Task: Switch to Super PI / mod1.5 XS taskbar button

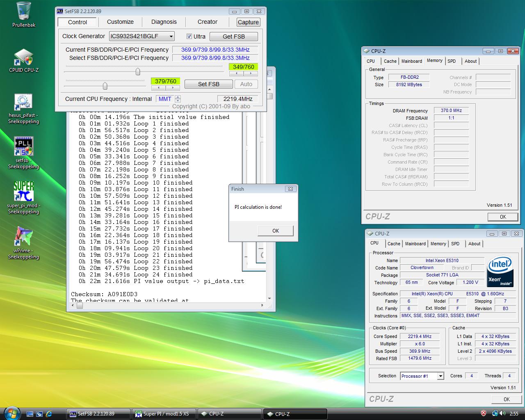Action: pyautogui.click(x=164, y=414)
